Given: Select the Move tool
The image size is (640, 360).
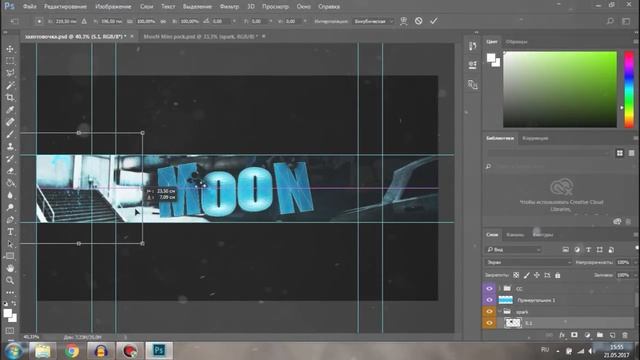Looking at the screenshot, I should (x=10, y=49).
